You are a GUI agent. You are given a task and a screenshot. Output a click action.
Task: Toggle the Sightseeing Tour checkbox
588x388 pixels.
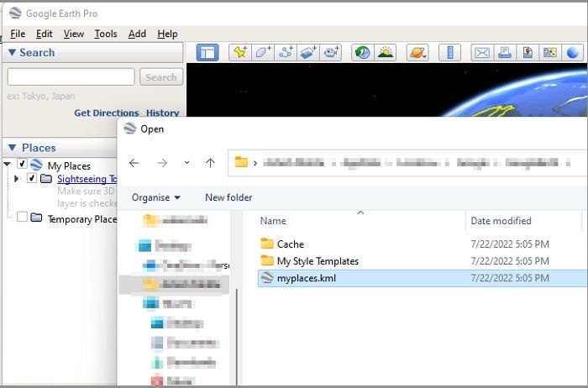tap(32, 178)
